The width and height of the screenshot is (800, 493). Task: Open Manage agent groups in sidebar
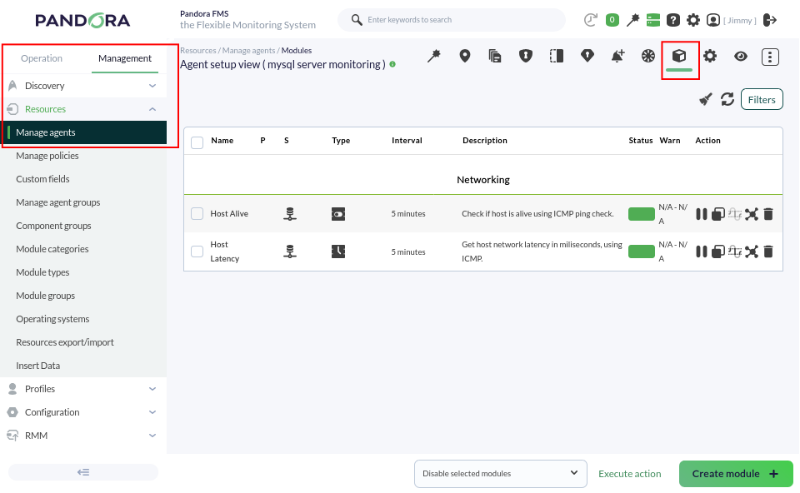[58, 203]
